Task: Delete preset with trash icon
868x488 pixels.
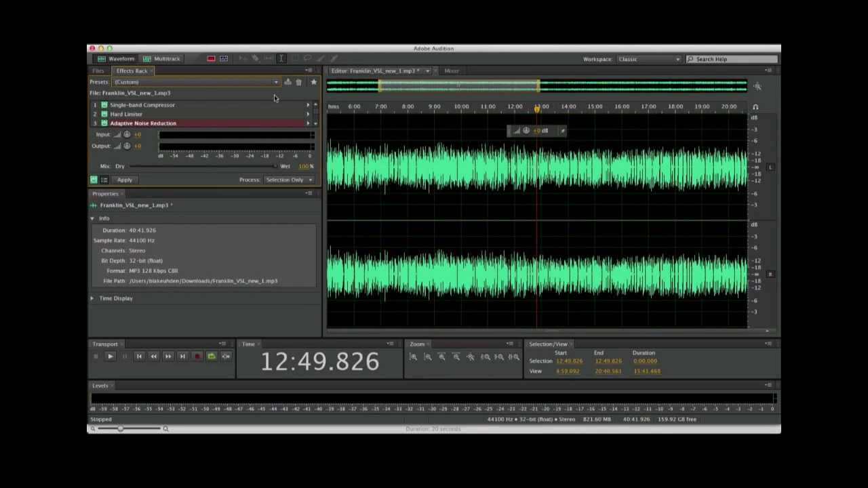Action: click(x=298, y=82)
